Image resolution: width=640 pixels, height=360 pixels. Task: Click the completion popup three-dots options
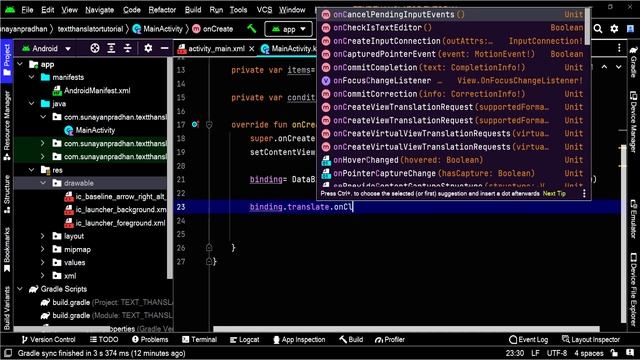click(584, 193)
